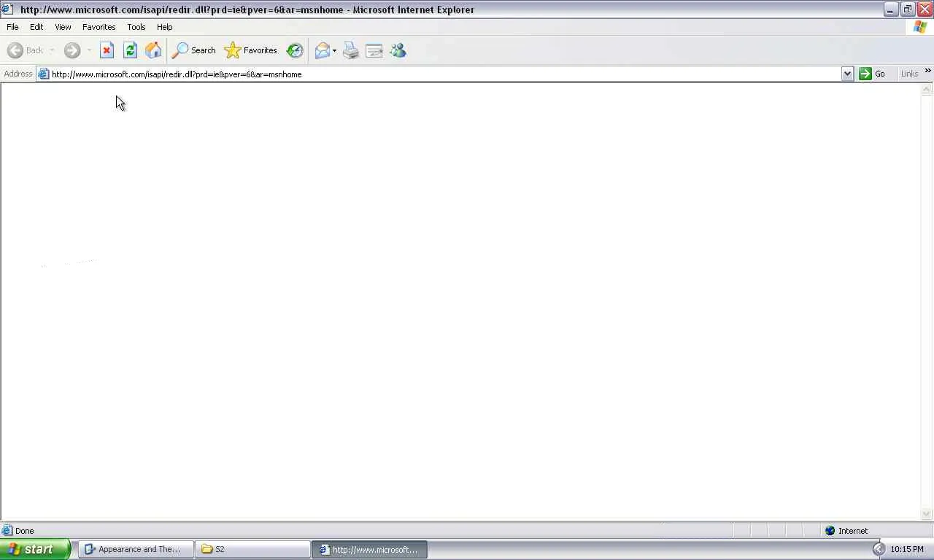Expand the Address bar dropdown list
The image size is (934, 560).
847,74
